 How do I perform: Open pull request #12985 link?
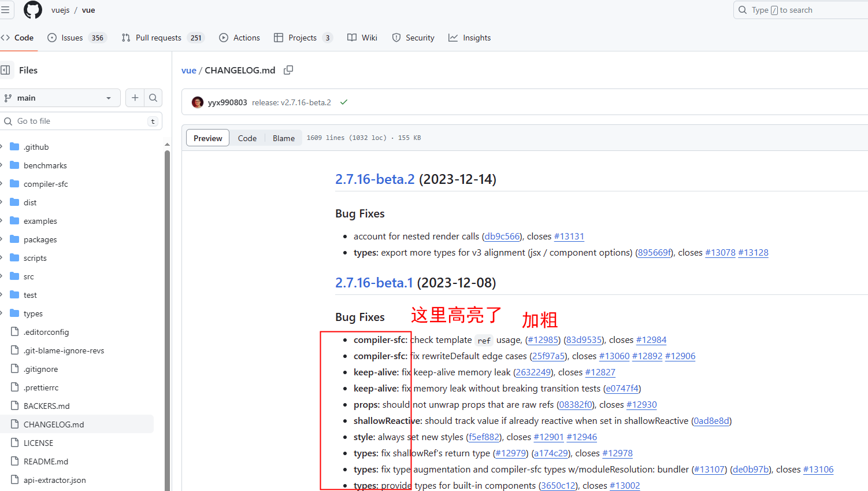coord(543,340)
